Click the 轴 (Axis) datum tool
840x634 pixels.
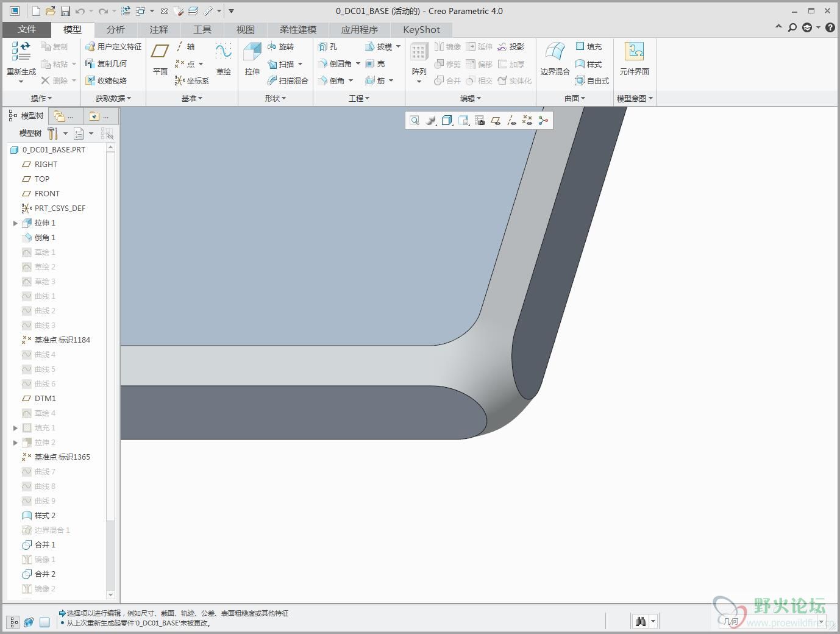185,46
